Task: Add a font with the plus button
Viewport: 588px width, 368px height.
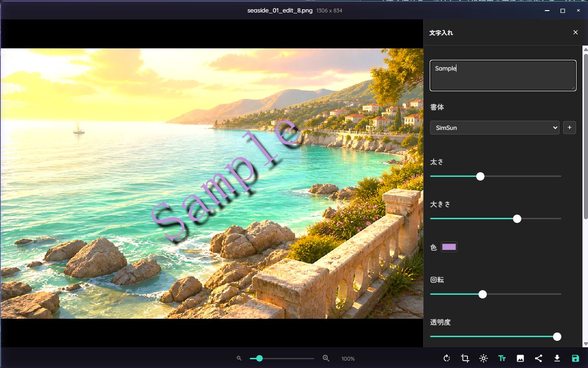Action: (x=570, y=128)
